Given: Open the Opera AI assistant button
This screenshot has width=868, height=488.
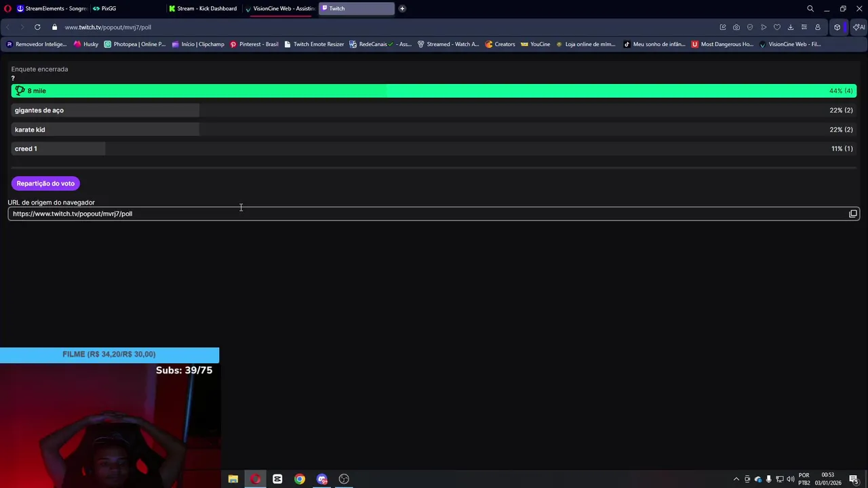Looking at the screenshot, I should (859, 27).
